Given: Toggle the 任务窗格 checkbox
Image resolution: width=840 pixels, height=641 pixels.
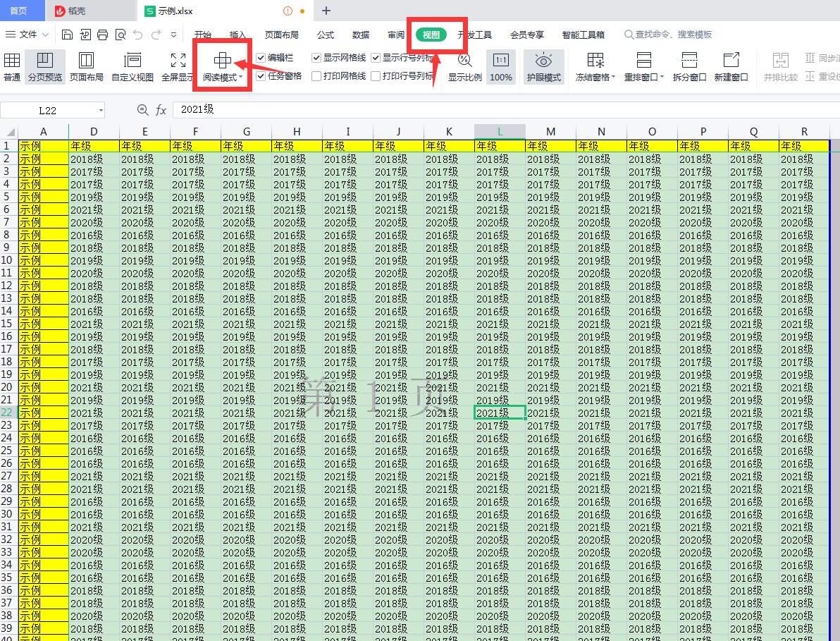Looking at the screenshot, I should [x=261, y=76].
